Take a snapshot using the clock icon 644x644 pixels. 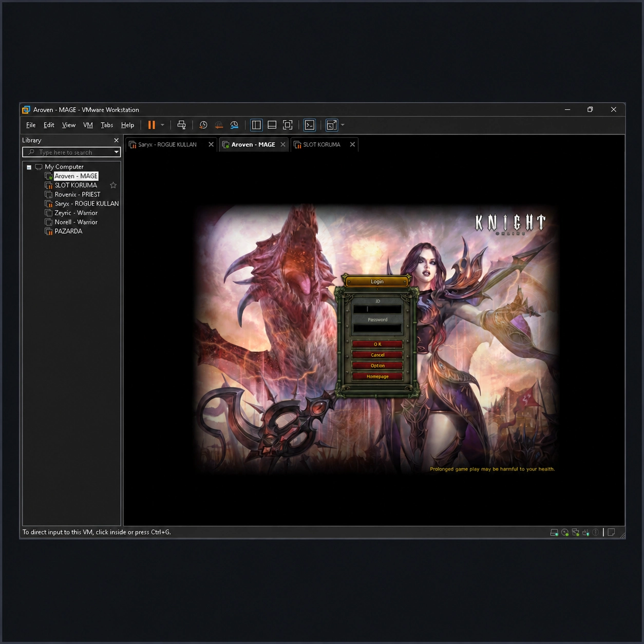coord(203,125)
